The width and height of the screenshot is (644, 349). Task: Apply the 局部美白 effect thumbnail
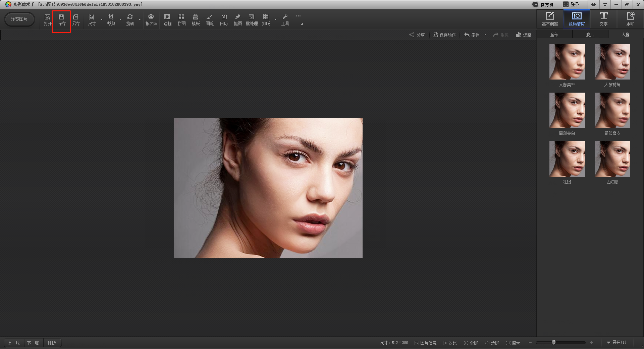(567, 110)
